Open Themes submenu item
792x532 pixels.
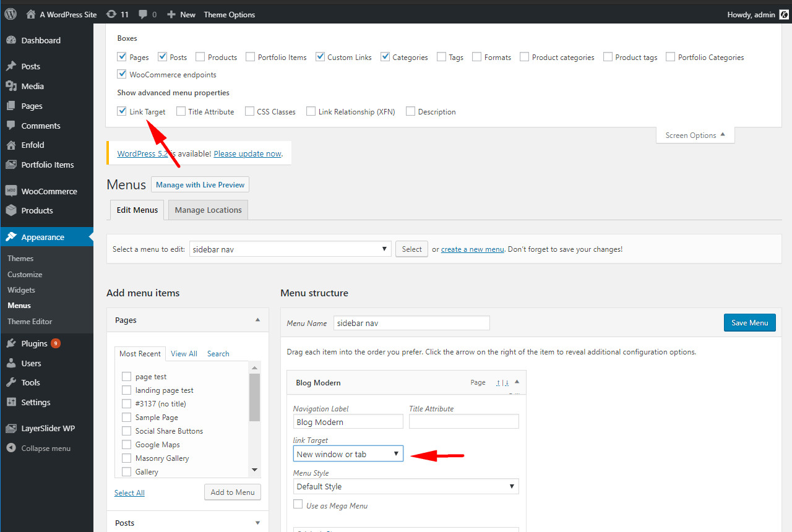[x=20, y=259]
